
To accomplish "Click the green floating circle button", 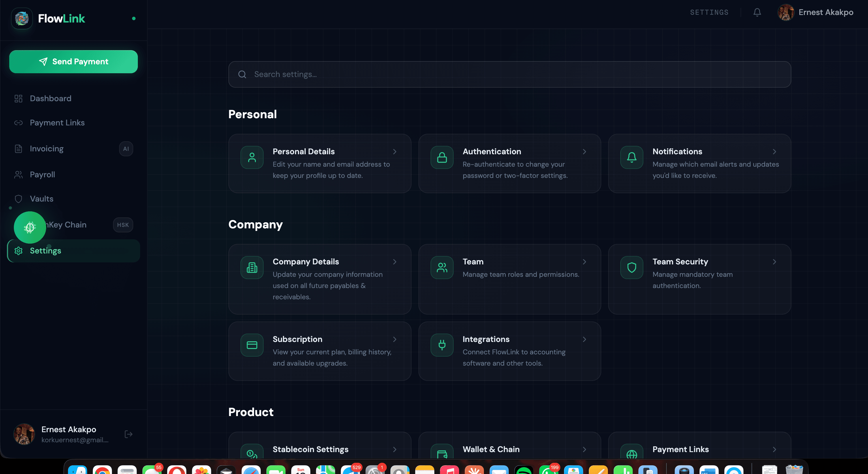I will [x=30, y=227].
